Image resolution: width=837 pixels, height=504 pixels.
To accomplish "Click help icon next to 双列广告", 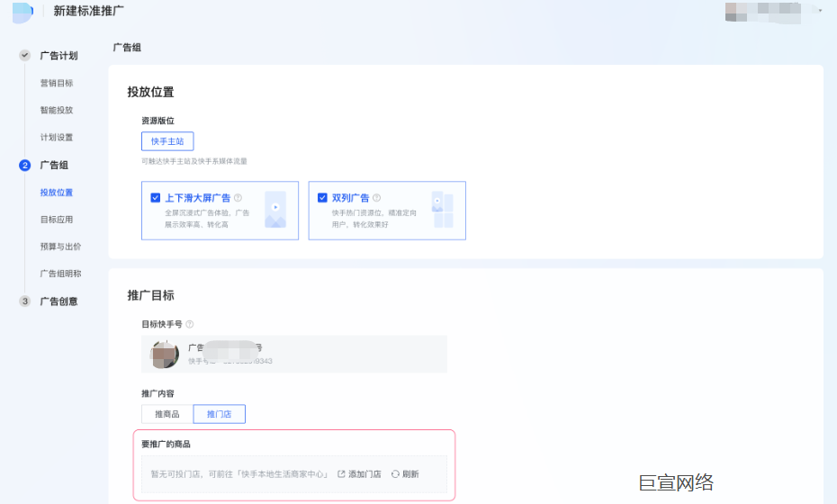I will coord(377,197).
